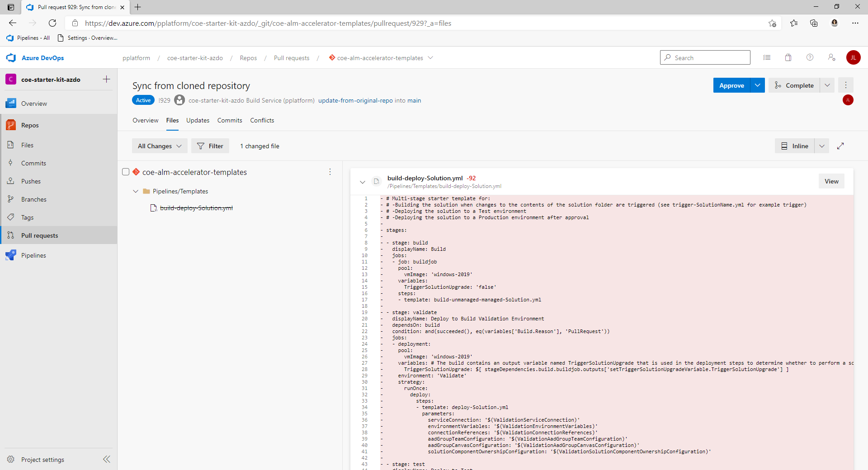Image resolution: width=868 pixels, height=470 pixels.
Task: Open the Filter panel above the file tree
Action: point(210,146)
